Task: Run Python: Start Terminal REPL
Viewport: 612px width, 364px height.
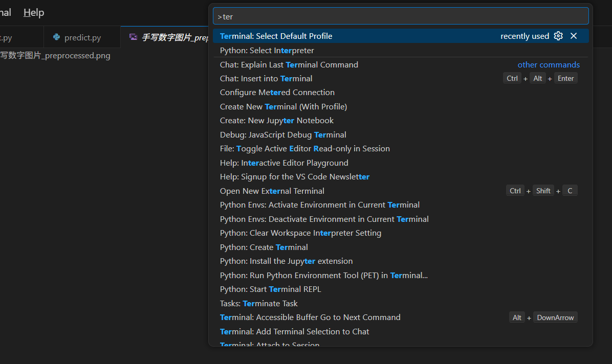Action: pyautogui.click(x=401, y=289)
